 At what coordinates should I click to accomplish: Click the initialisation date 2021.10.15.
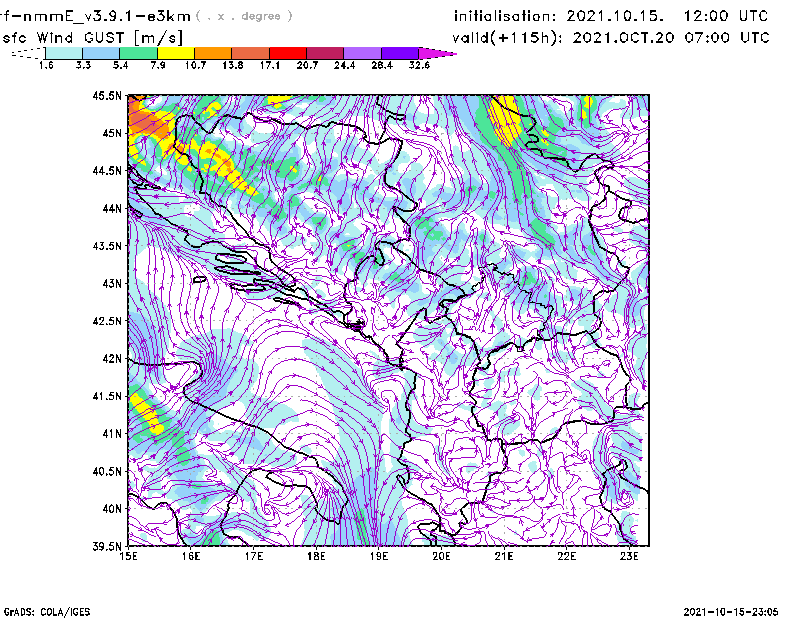(x=615, y=16)
